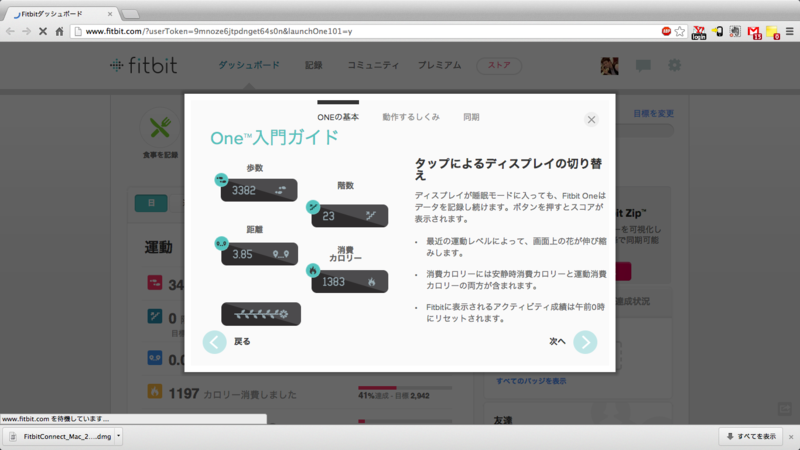Image resolution: width=800 pixels, height=450 pixels.
Task: Click the すべてを表示 downloads button
Action: tap(751, 437)
